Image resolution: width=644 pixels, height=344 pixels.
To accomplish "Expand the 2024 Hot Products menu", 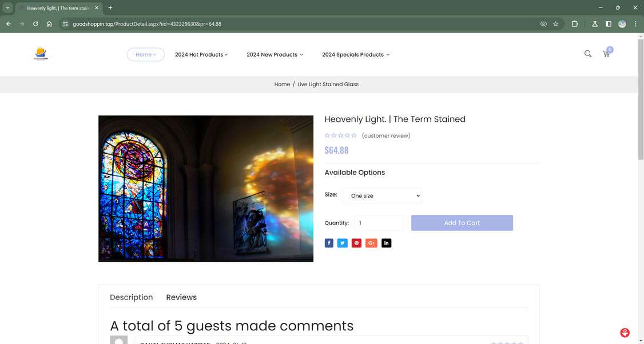I will coord(201,55).
